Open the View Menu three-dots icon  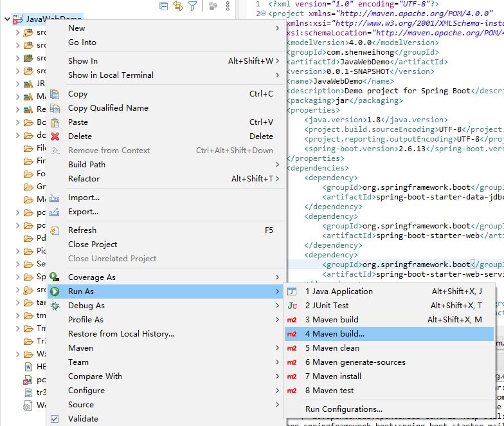coord(228,6)
